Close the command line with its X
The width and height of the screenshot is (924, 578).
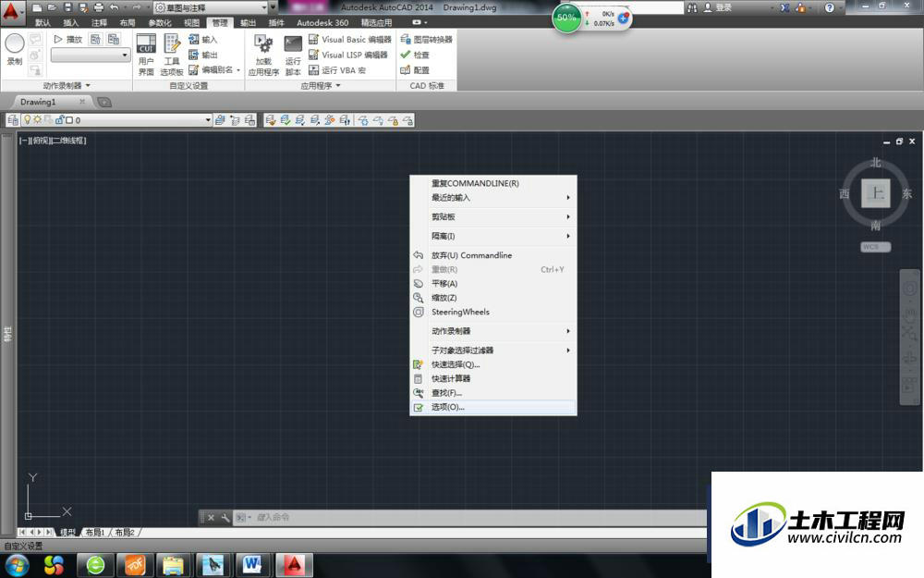211,517
